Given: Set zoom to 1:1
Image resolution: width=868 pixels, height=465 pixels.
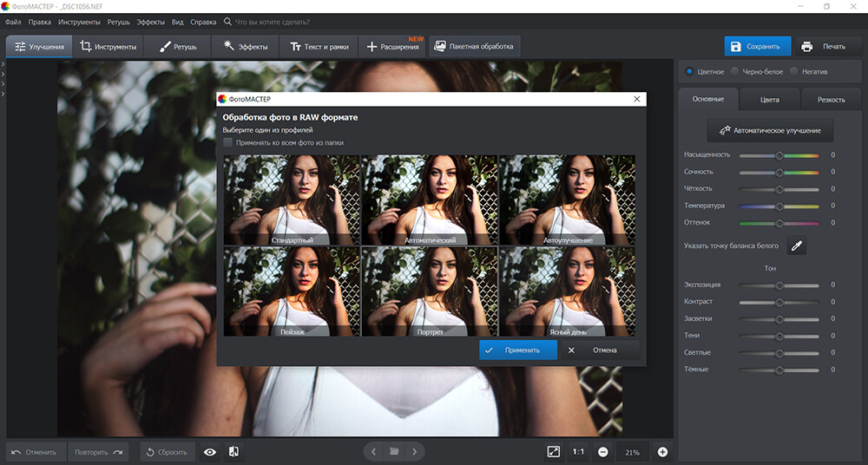Looking at the screenshot, I should coord(578,452).
